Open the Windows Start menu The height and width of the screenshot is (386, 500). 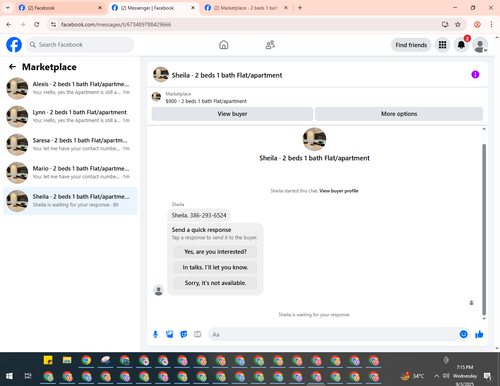click(9, 376)
